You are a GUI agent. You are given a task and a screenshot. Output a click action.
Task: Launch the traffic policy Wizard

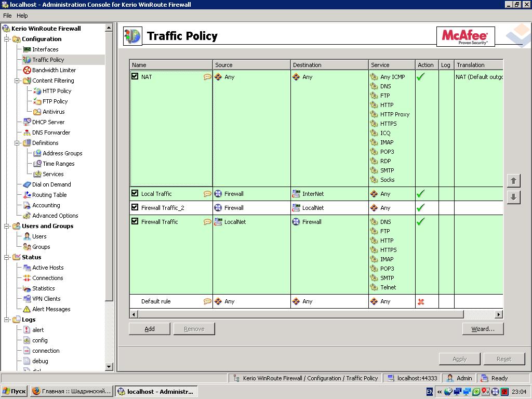(x=483, y=329)
